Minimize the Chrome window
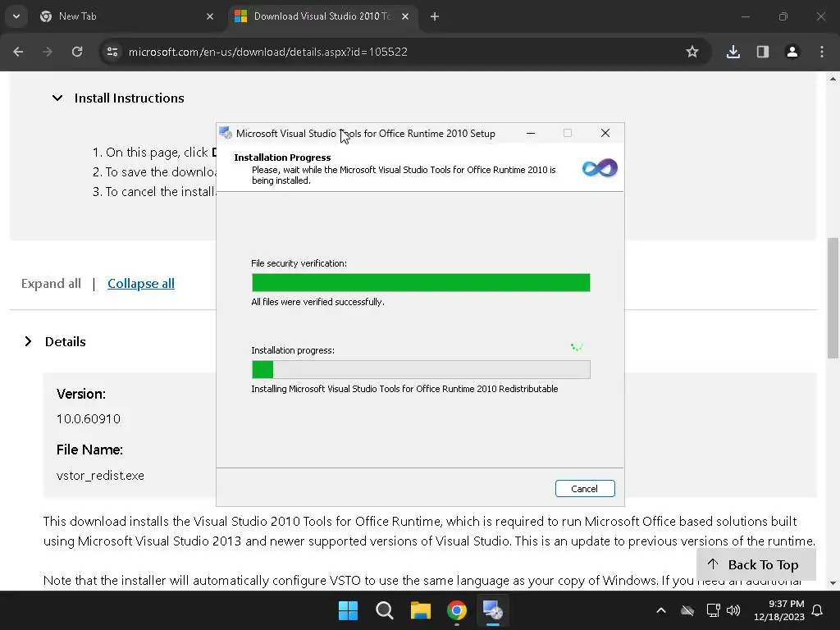The height and width of the screenshot is (630, 840). (x=745, y=16)
